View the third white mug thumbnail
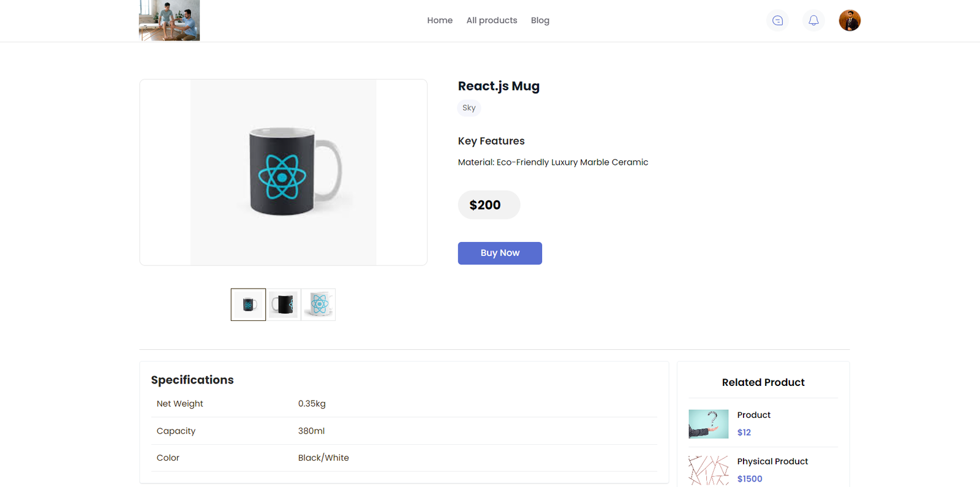 (x=318, y=304)
